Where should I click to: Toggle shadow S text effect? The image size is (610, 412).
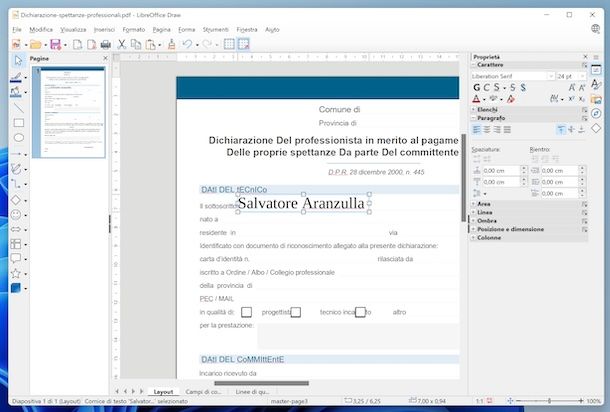pos(523,88)
